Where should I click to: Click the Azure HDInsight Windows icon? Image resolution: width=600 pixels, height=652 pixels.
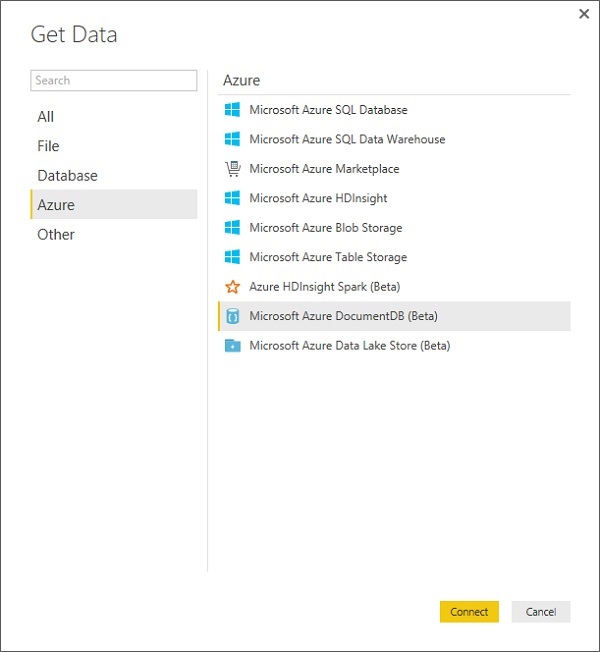pos(233,198)
